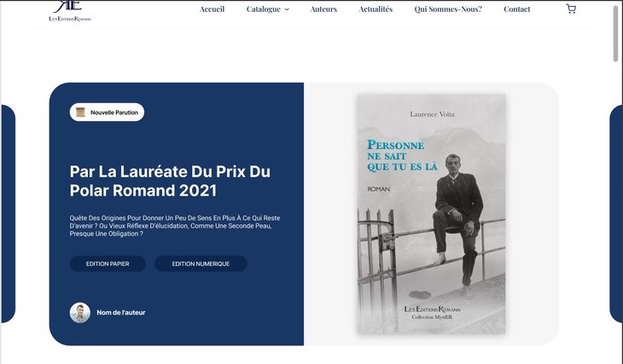Viewport: 623px width, 364px height.
Task: Open Qui Sommes-Nous? page
Action: 448,9
